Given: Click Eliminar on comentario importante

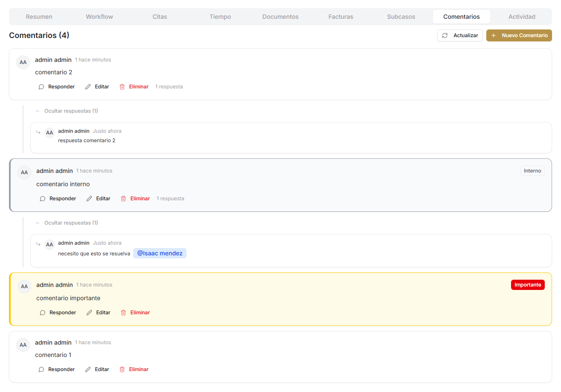Looking at the screenshot, I should click(x=140, y=313).
